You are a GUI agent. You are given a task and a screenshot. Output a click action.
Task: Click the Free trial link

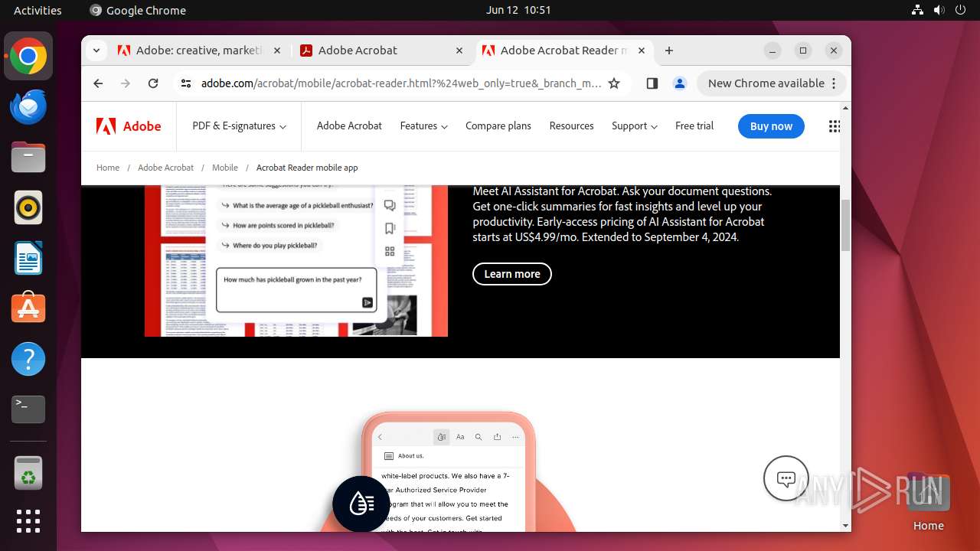tap(694, 126)
